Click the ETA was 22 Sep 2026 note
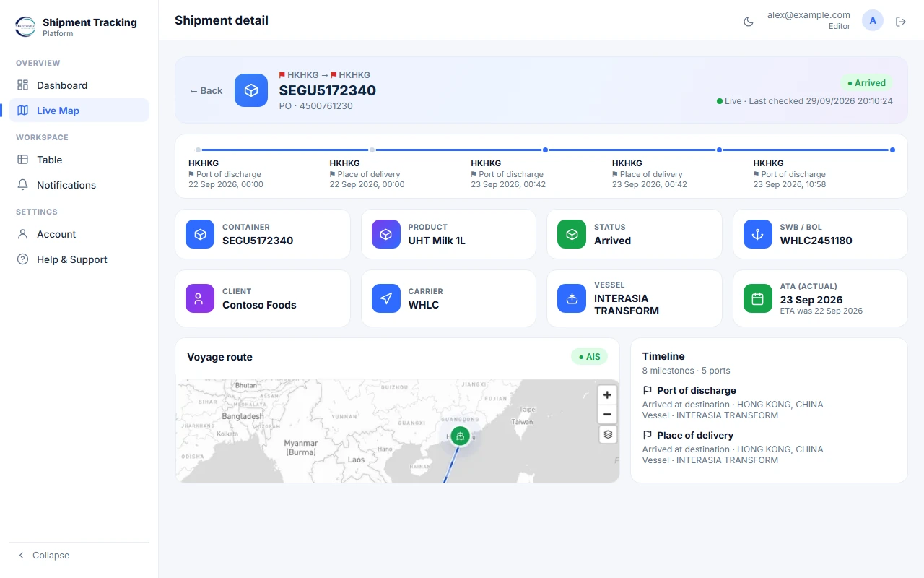 coord(821,311)
